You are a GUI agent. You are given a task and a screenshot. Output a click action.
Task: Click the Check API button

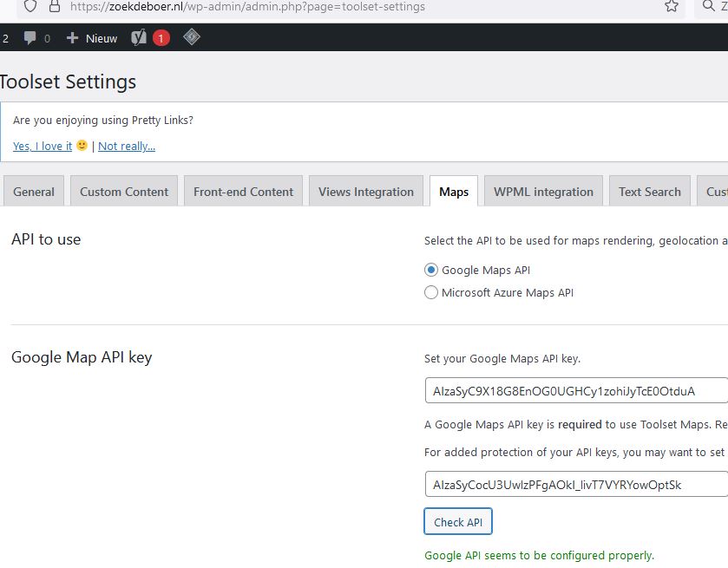(458, 521)
